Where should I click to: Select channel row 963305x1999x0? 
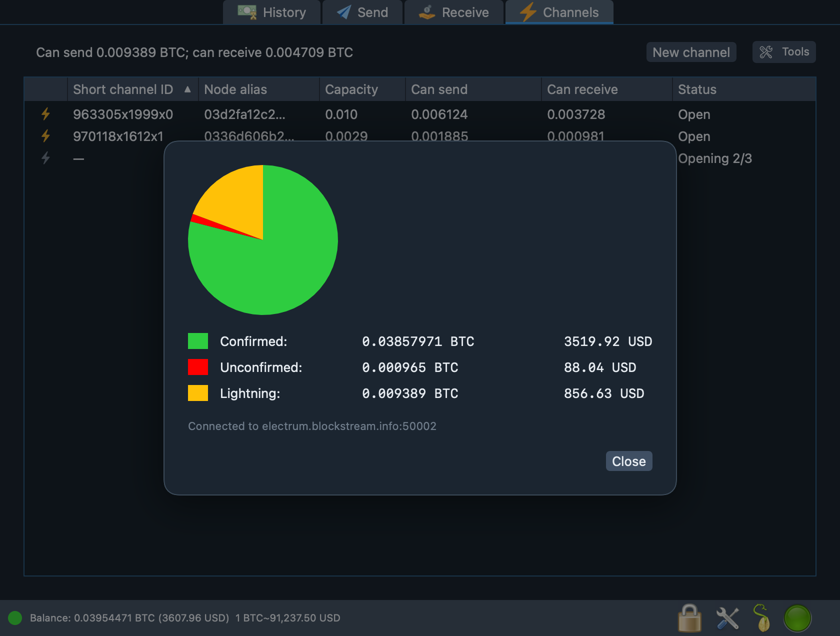[x=420, y=114]
